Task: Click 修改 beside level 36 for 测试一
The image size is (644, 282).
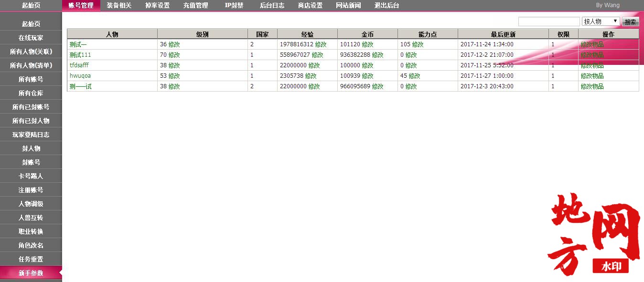Action: (174, 44)
